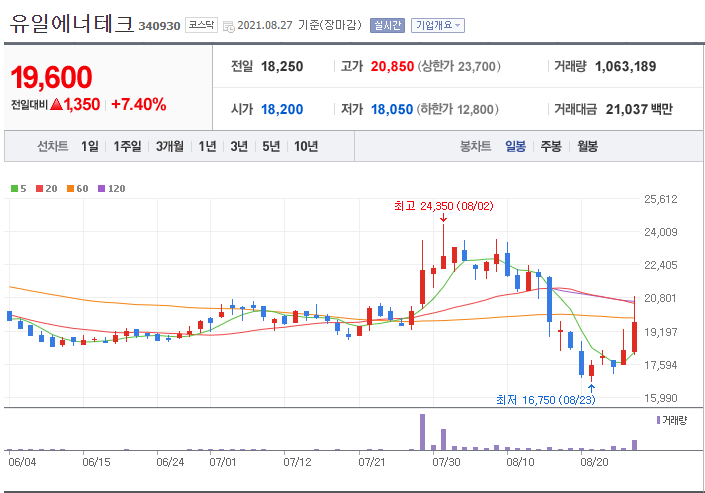The height and width of the screenshot is (493, 705).
Task: Click the 코스닥 market badge
Action: point(201,25)
